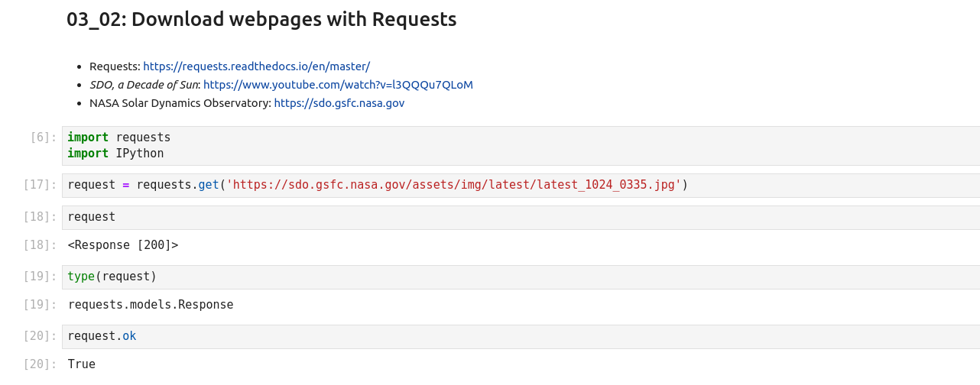Screen dimensions: 980x385
Task: Select the cell containing only 'request'
Action: tap(459, 217)
